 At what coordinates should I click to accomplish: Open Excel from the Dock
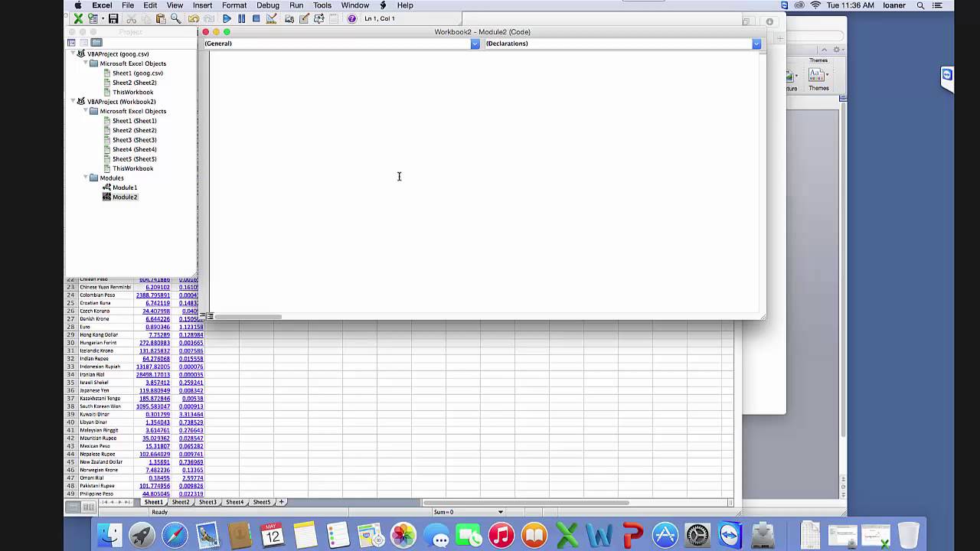click(x=567, y=534)
